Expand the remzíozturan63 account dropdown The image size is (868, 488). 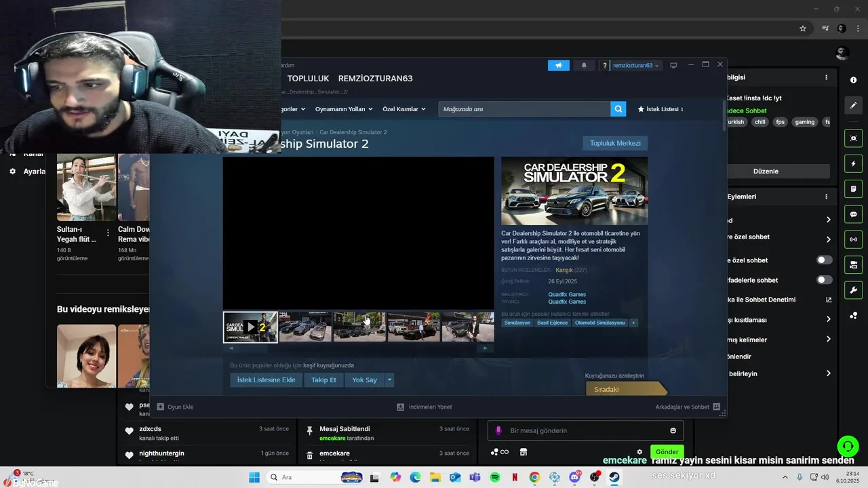coord(635,66)
